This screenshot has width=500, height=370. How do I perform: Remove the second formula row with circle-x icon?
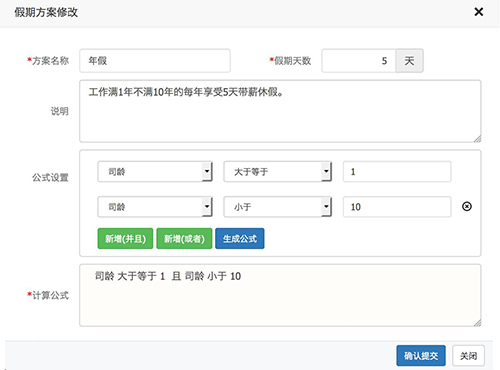point(467,206)
